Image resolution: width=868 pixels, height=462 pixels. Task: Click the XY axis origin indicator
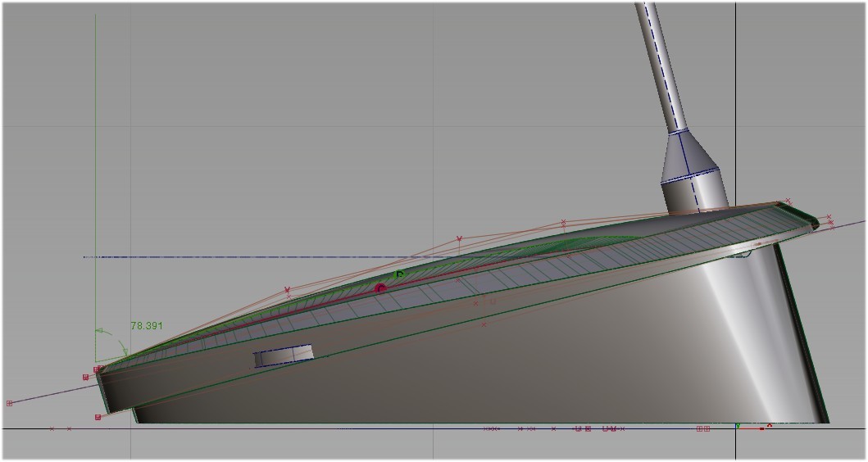tap(738, 427)
